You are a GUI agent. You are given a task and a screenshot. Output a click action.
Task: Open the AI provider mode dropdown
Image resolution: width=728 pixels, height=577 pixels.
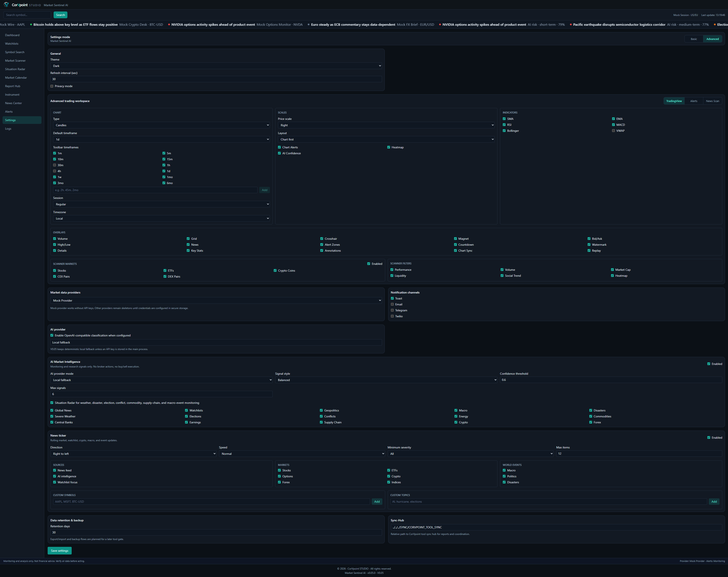pos(161,380)
